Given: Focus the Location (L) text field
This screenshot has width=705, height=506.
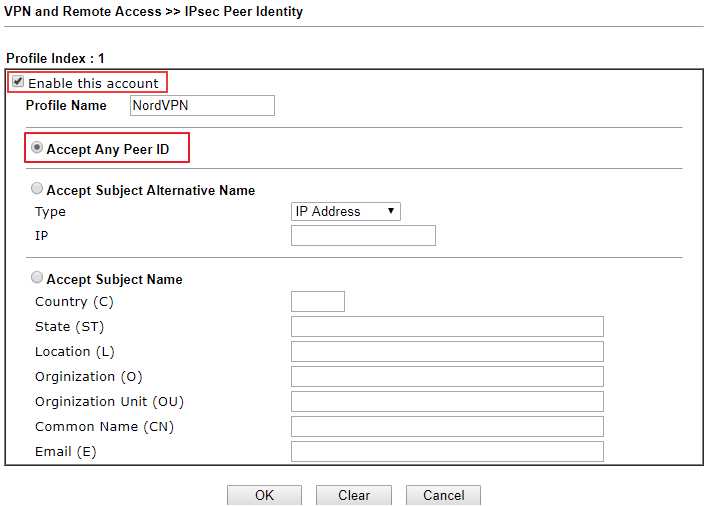Looking at the screenshot, I should tap(447, 352).
